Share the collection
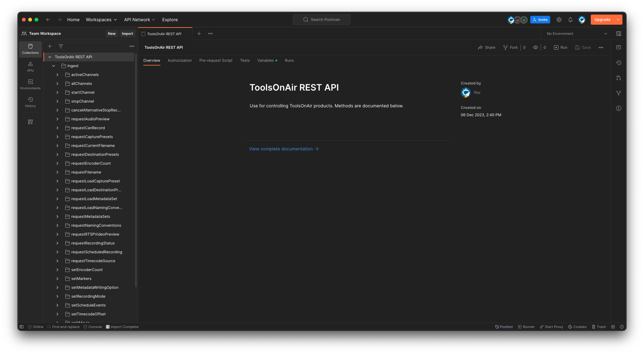Screen dimensions: 644x354 (x=487, y=47)
